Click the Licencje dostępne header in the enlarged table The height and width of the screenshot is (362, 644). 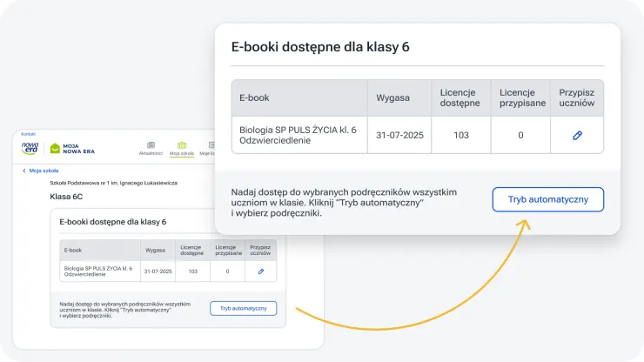point(460,97)
